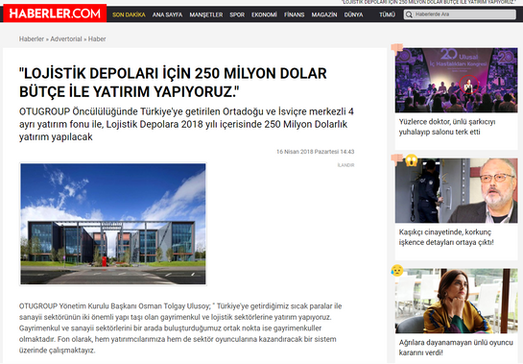This screenshot has height=364, width=523.
Task: Open the Kaşıkçı news thumbnail
Action: point(456,191)
